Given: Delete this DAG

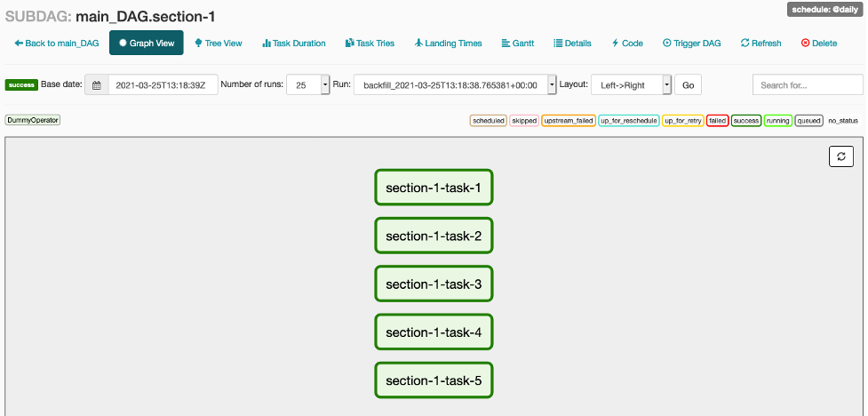Looking at the screenshot, I should pos(818,43).
